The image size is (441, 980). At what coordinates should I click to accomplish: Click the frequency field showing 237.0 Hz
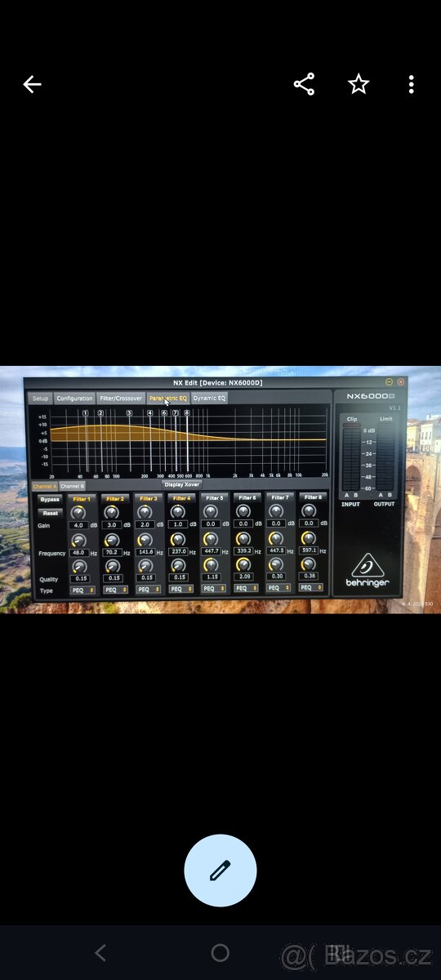pyautogui.click(x=179, y=552)
